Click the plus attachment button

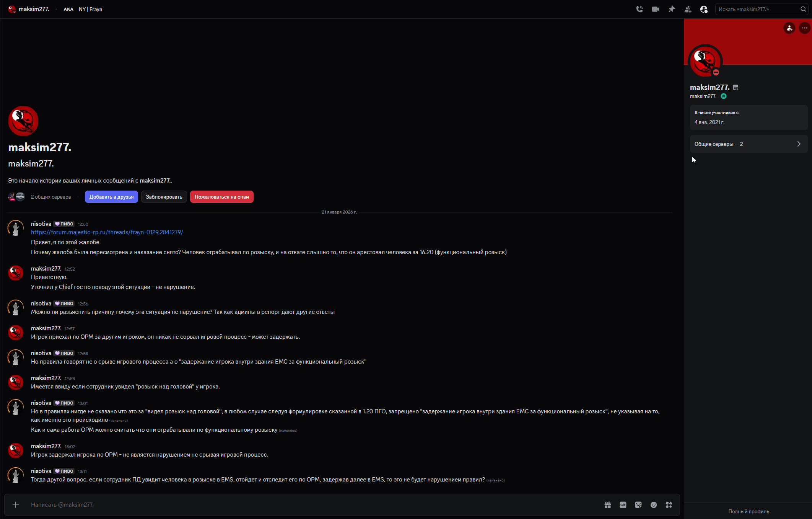point(16,505)
